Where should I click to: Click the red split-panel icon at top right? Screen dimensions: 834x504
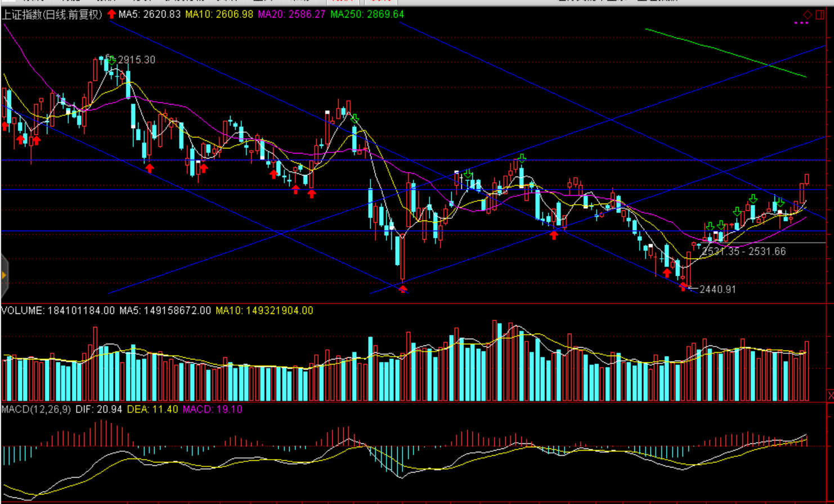tap(820, 15)
